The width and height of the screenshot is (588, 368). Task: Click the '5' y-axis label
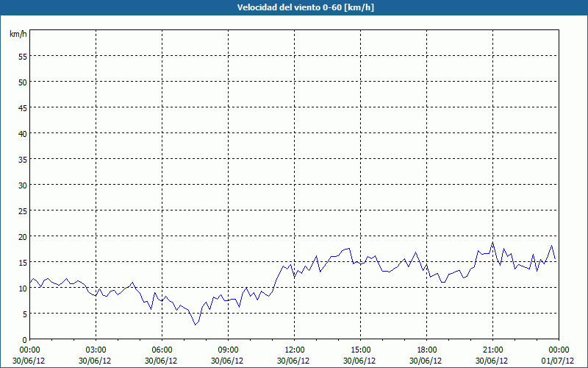tap(25, 314)
